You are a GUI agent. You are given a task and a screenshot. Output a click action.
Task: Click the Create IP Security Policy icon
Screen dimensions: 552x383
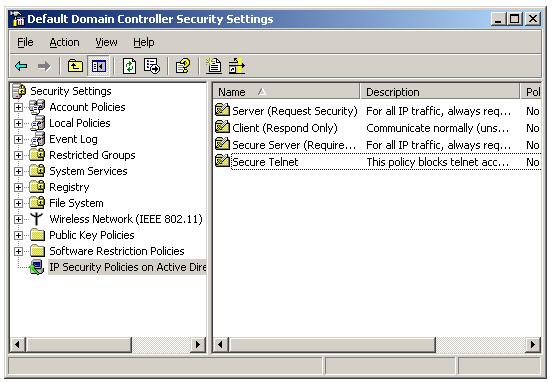[214, 66]
